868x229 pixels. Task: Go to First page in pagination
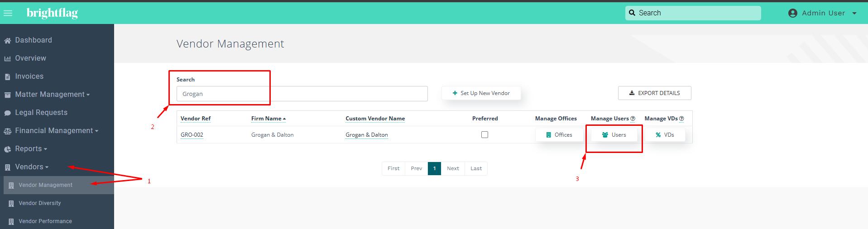(x=393, y=168)
